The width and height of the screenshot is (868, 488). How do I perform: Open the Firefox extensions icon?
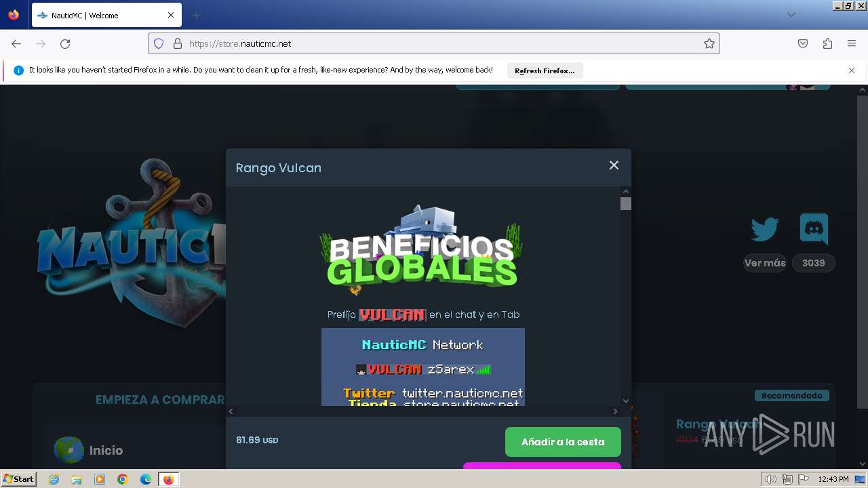tap(827, 43)
